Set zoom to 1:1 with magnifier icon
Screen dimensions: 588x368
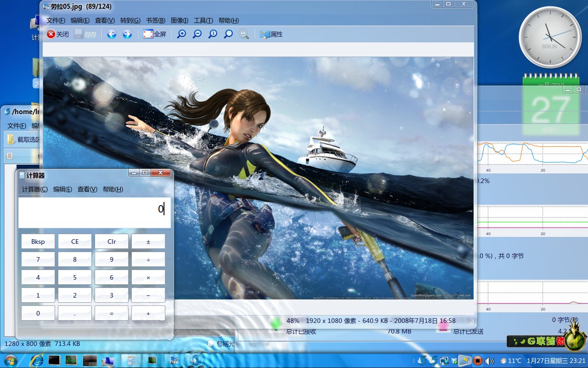click(x=213, y=34)
